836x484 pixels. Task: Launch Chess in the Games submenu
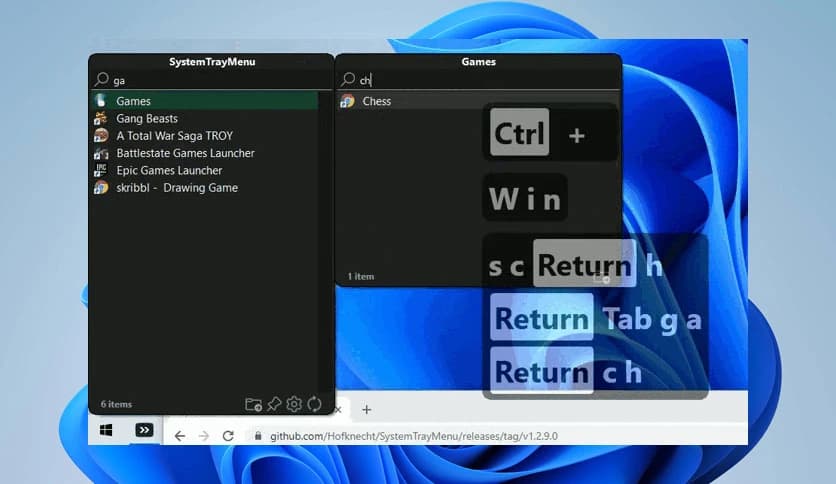point(478,101)
